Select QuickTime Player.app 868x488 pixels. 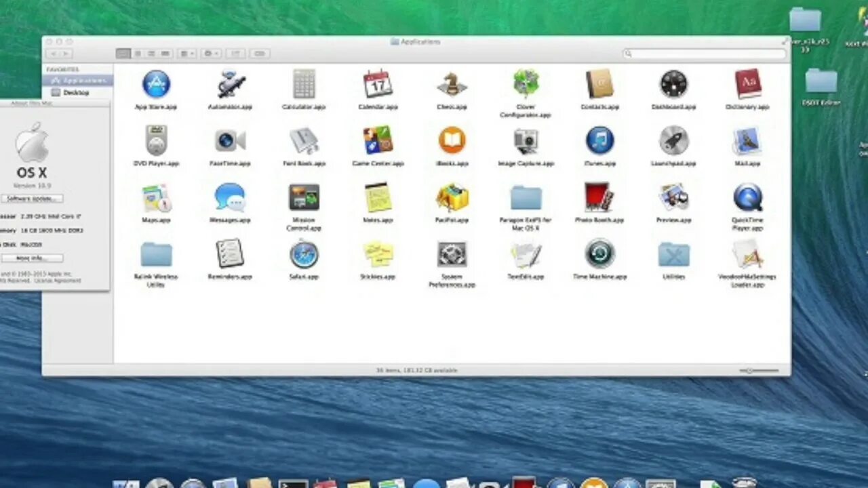pos(747,198)
